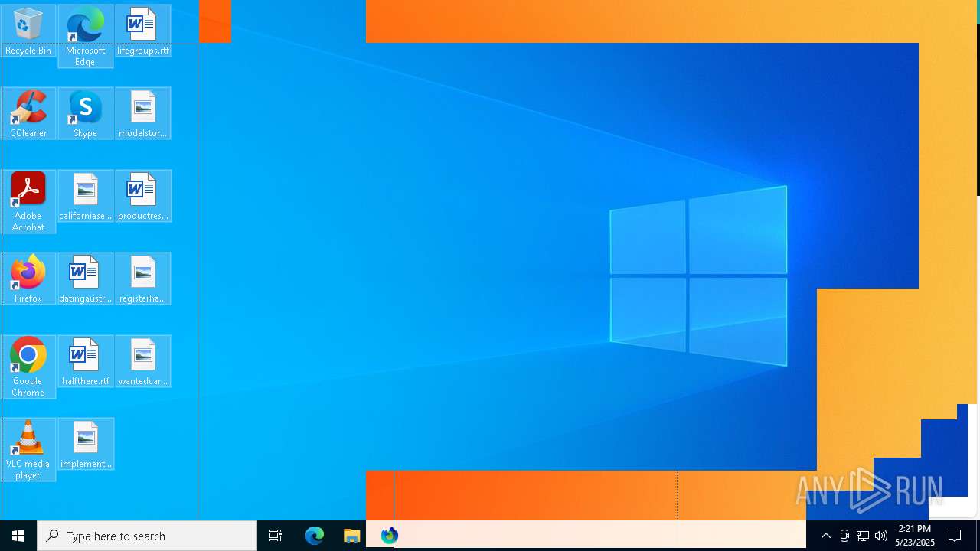Select the Skype desktop shortcut
The height and width of the screenshot is (551, 980).
pyautogui.click(x=85, y=113)
